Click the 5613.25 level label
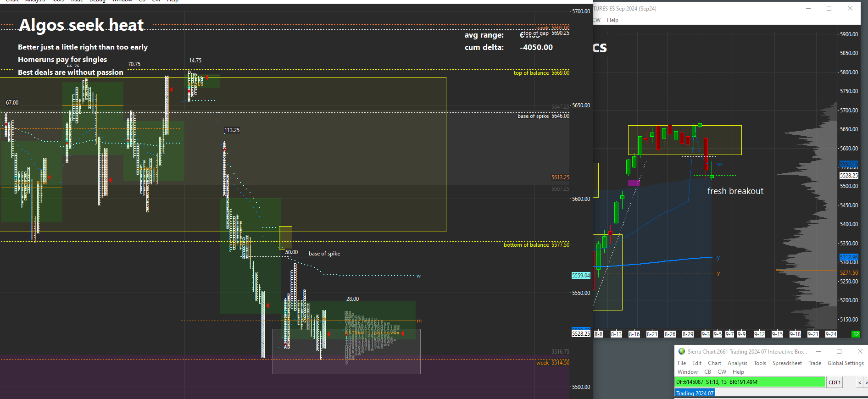868x399 pixels. [x=560, y=177]
